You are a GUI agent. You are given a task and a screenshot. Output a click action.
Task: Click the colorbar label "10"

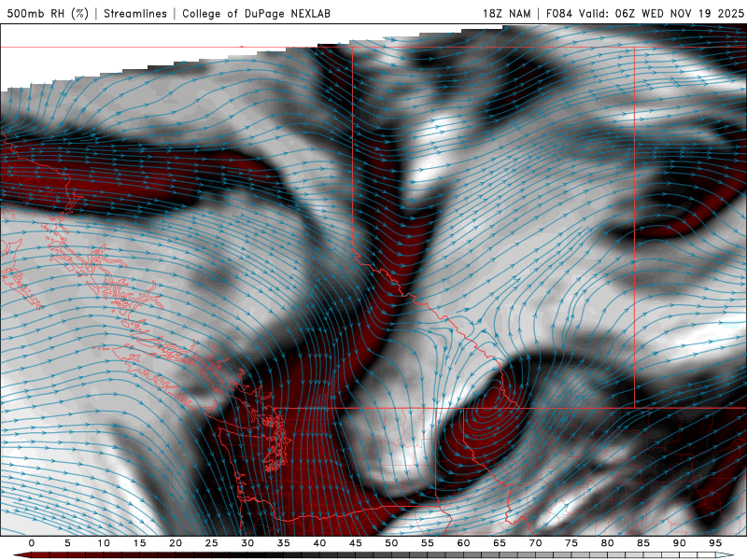pos(104,543)
